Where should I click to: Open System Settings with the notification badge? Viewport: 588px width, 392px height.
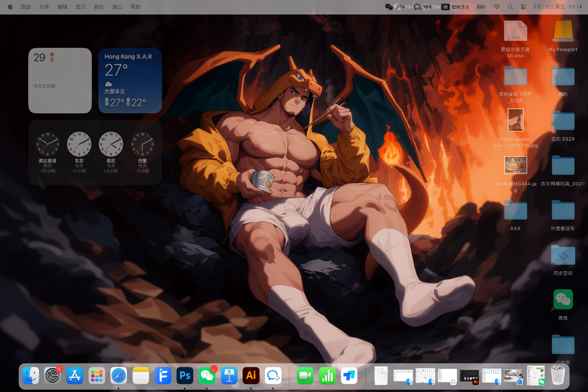pyautogui.click(x=52, y=376)
